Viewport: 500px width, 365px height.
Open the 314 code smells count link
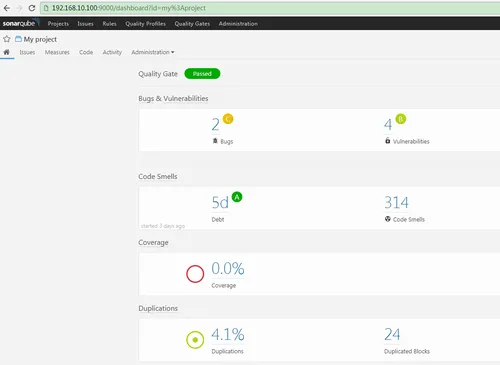click(396, 202)
